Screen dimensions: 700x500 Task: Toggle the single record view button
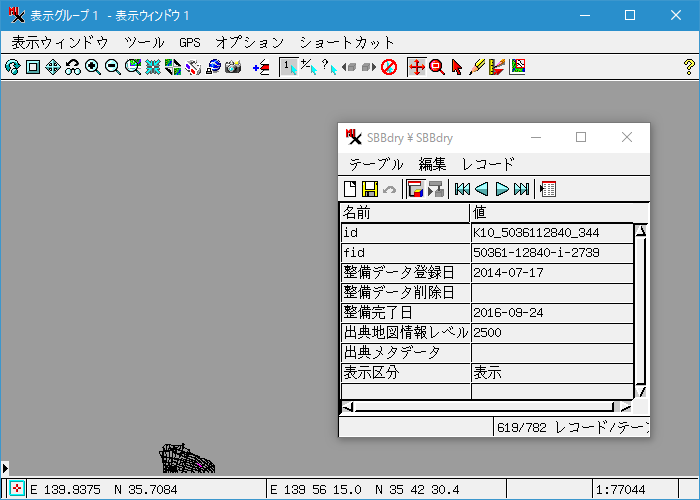(x=415, y=189)
